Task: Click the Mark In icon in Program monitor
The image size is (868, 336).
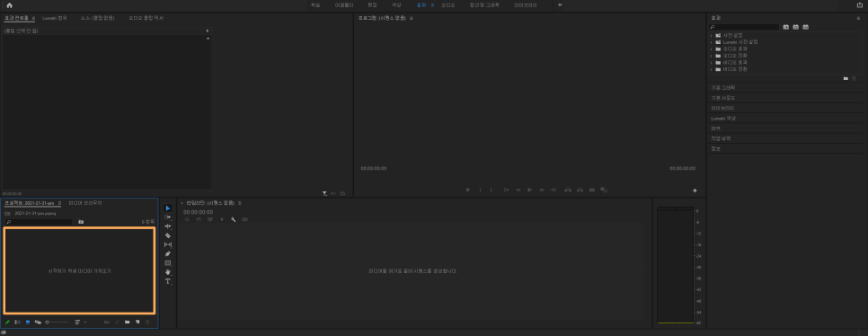Action: (480, 190)
